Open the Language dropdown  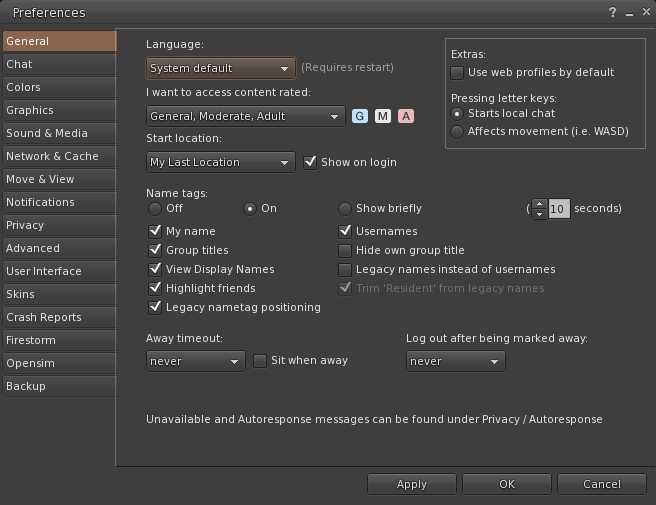[x=220, y=69]
